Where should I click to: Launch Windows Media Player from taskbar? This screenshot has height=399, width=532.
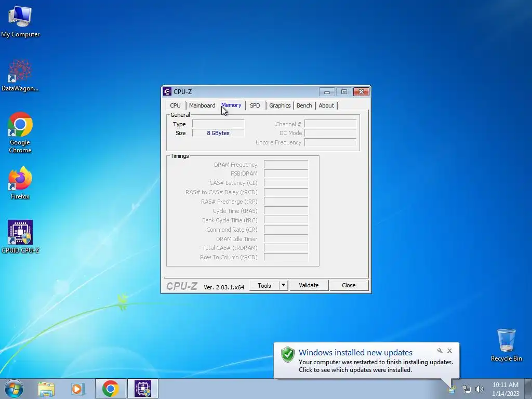[x=78, y=389]
